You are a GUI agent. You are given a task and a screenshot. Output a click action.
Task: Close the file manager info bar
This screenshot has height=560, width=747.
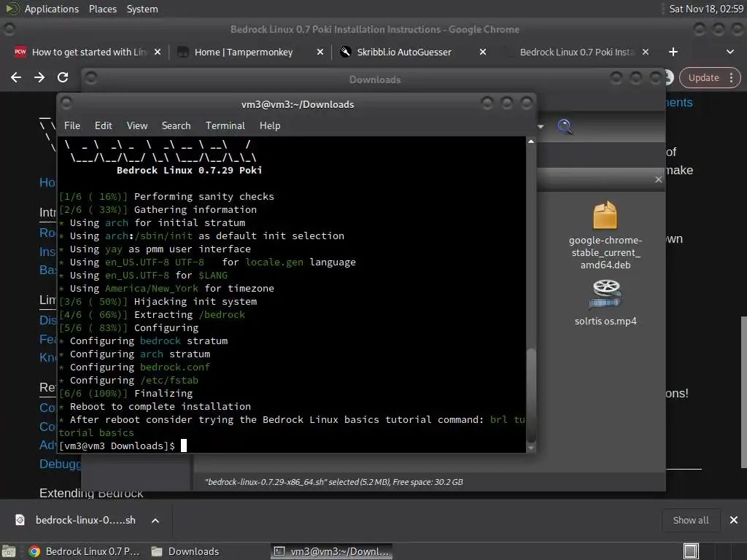tap(659, 179)
